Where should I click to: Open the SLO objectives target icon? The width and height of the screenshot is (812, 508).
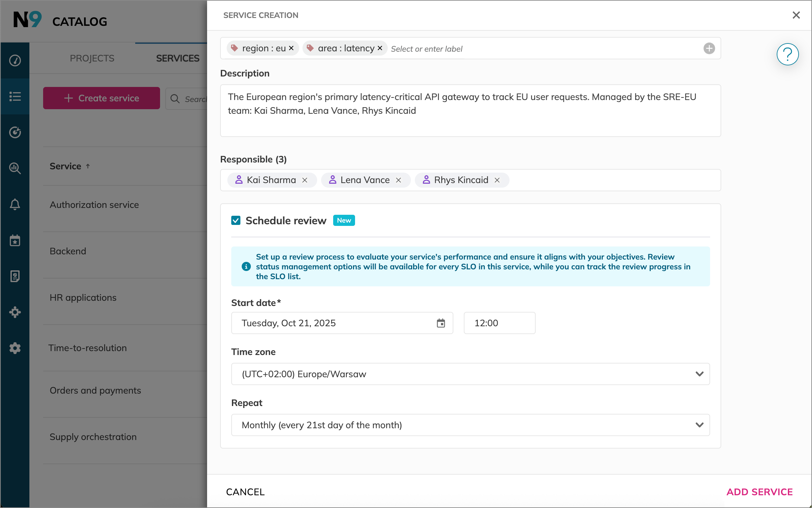pyautogui.click(x=15, y=132)
